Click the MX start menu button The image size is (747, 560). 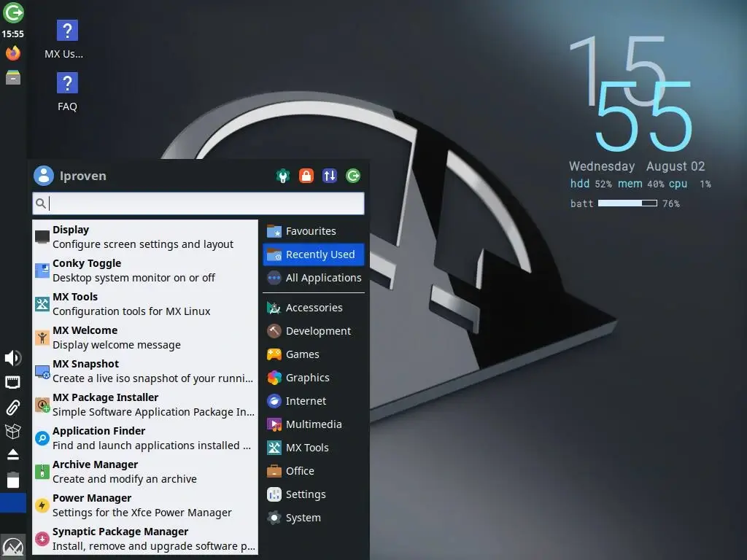(x=13, y=546)
